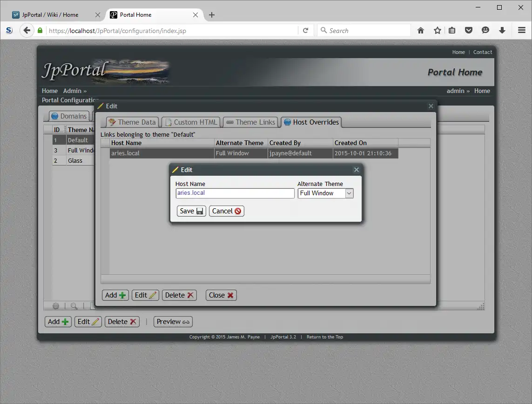Select the Domains tab
Viewport: 532px width, 404px height.
(x=69, y=116)
